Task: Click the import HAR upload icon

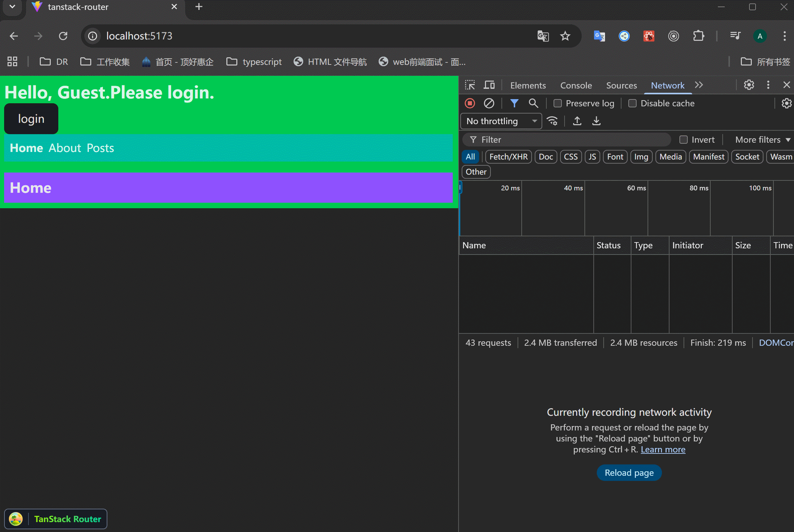Action: click(577, 121)
